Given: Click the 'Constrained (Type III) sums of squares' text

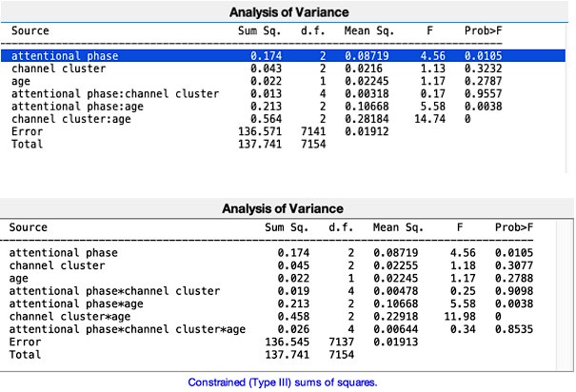Looking at the screenshot, I should [282, 382].
